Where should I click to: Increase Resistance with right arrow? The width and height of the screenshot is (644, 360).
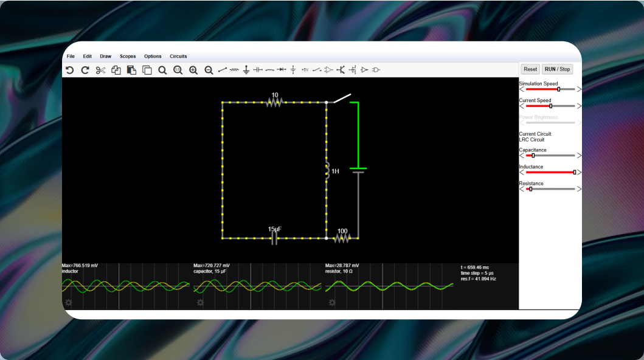(x=579, y=189)
